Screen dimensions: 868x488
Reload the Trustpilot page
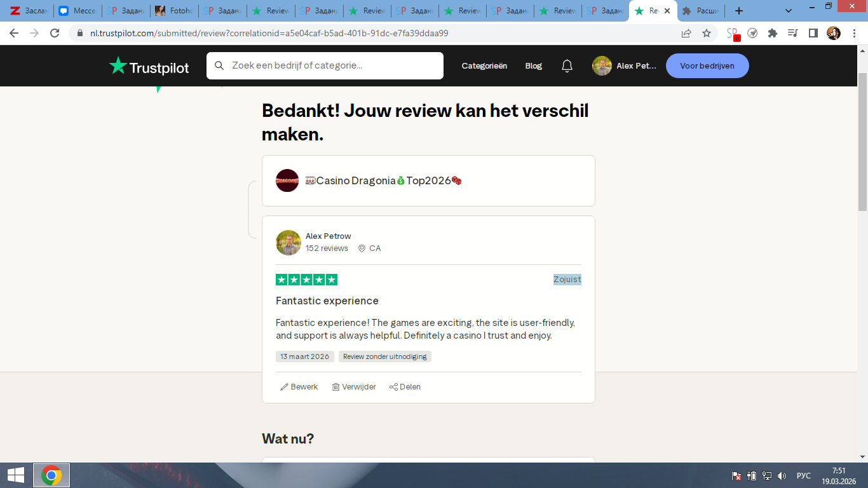pyautogui.click(x=55, y=33)
